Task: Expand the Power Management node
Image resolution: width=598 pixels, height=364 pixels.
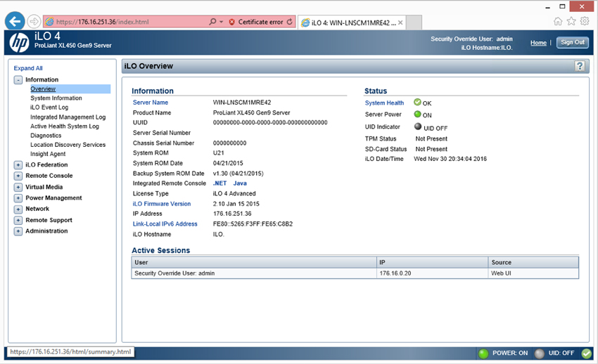Action: (18, 198)
